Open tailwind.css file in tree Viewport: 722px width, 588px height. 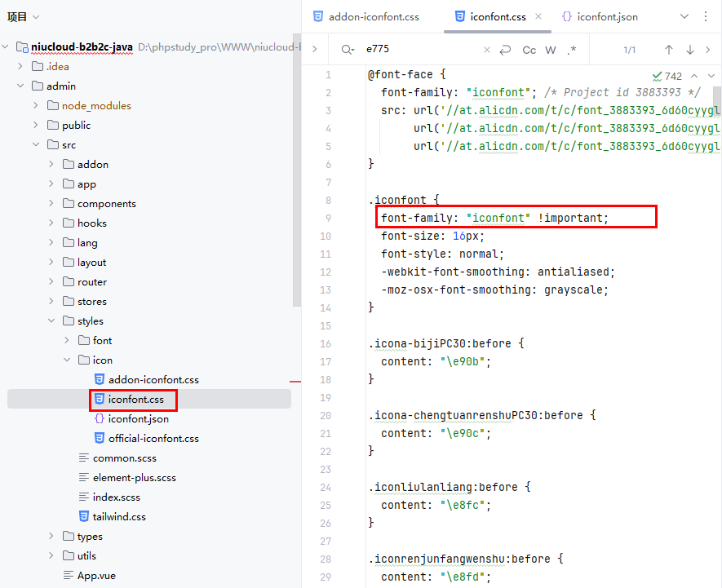tap(119, 516)
